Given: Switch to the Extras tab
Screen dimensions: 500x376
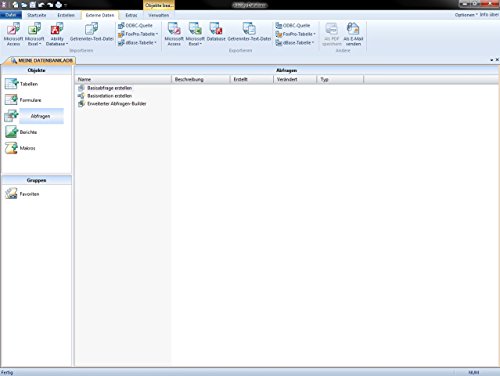Looking at the screenshot, I should 131,15.
